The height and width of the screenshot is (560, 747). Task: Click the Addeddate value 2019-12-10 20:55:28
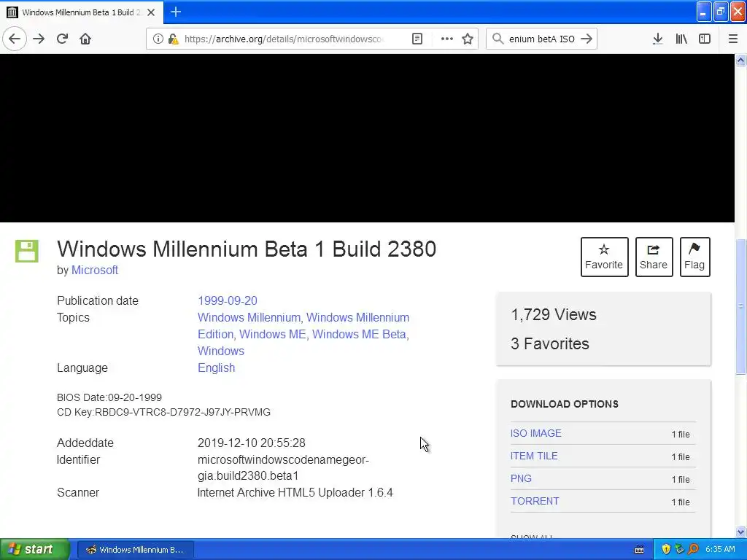(x=251, y=443)
